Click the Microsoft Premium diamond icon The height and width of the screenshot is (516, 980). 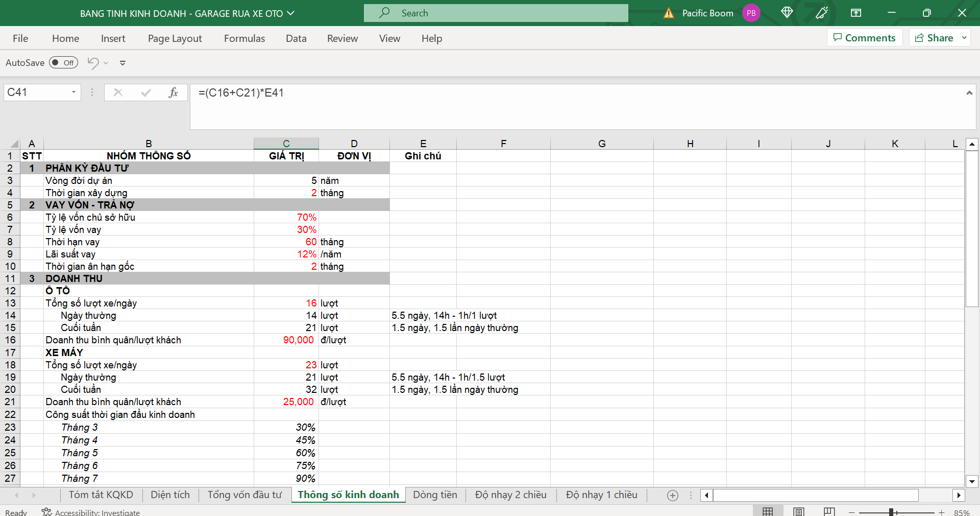click(x=787, y=13)
